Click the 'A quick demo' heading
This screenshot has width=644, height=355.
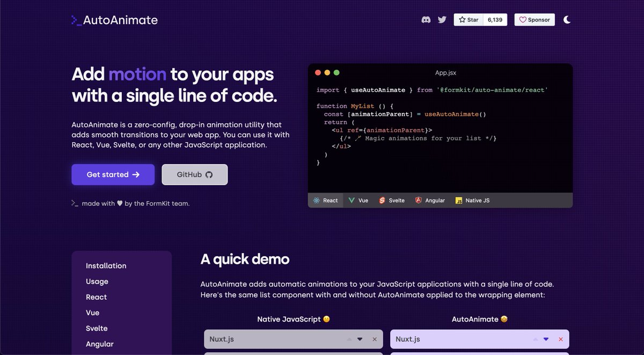[245, 260]
